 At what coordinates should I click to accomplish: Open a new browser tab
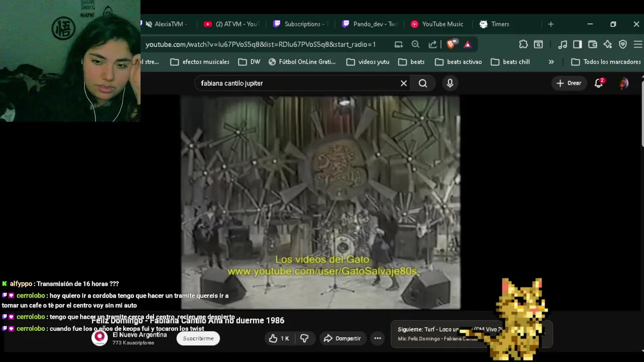551,24
